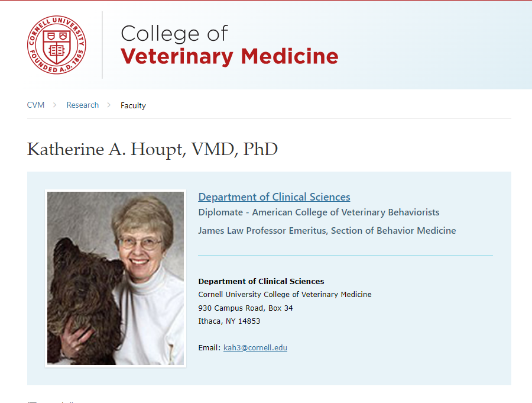Click the Cornell University College address line
The height and width of the screenshot is (403, 532).
285,295
